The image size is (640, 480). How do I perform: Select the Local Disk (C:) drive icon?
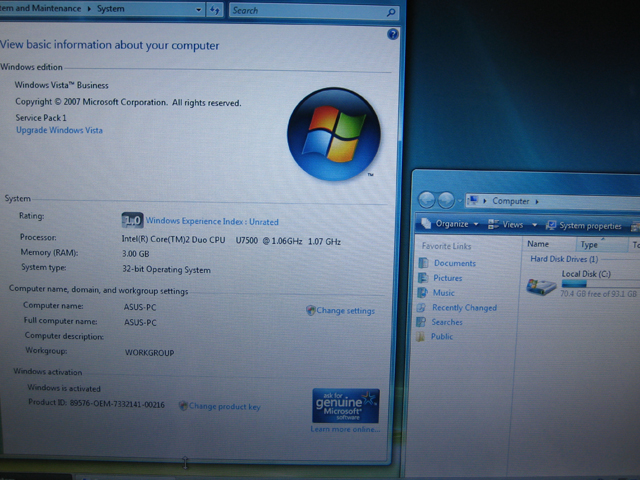(541, 285)
